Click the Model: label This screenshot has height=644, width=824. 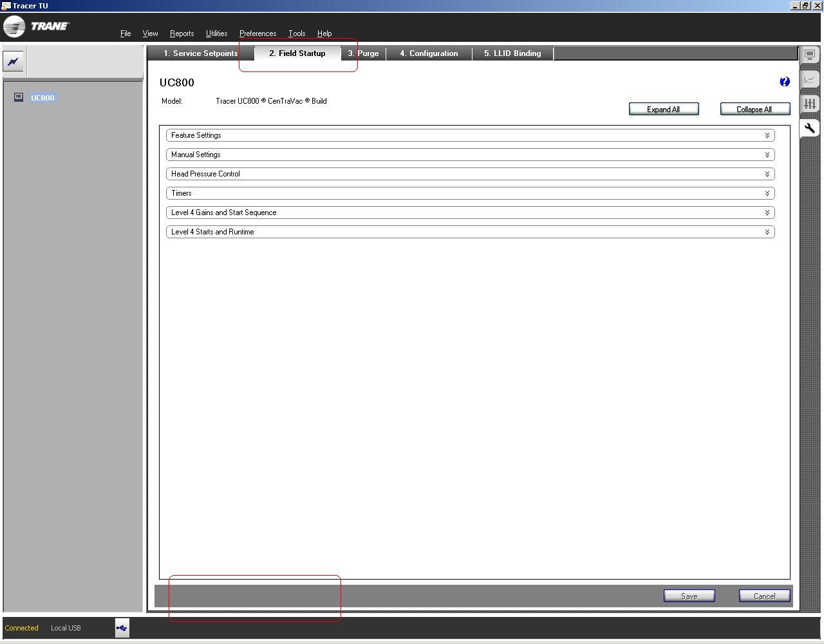[x=172, y=101]
